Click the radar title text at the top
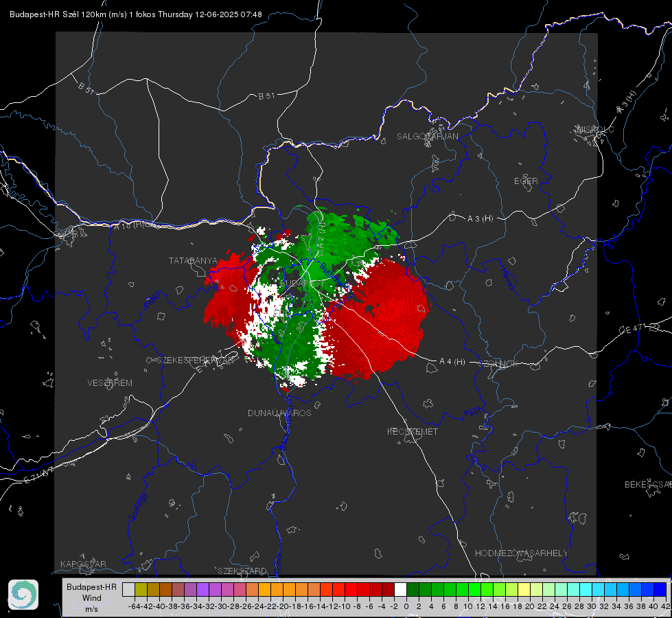 tap(136, 14)
